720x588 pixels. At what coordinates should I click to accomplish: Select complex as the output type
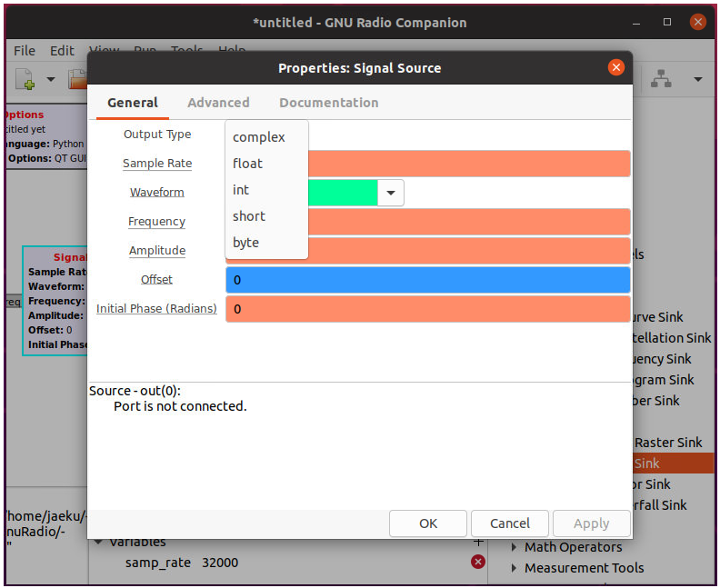pyautogui.click(x=266, y=137)
